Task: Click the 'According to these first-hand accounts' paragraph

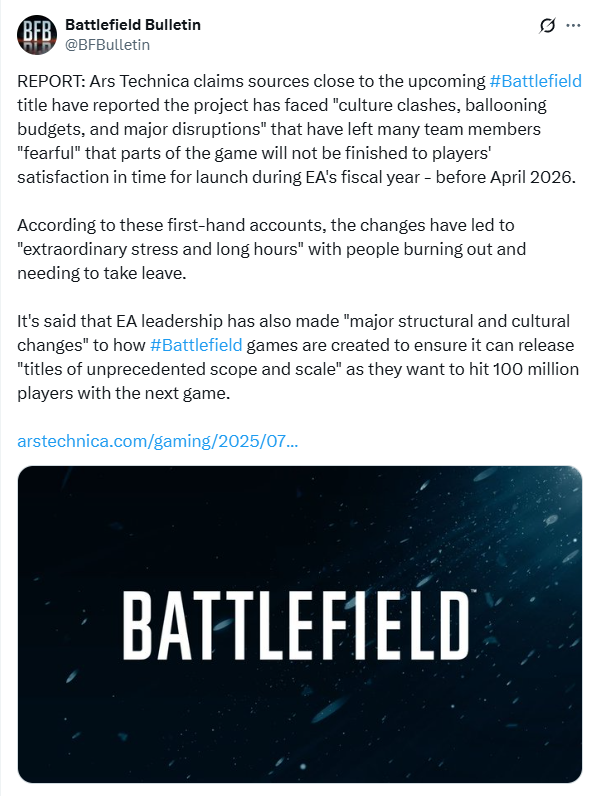Action: 272,249
